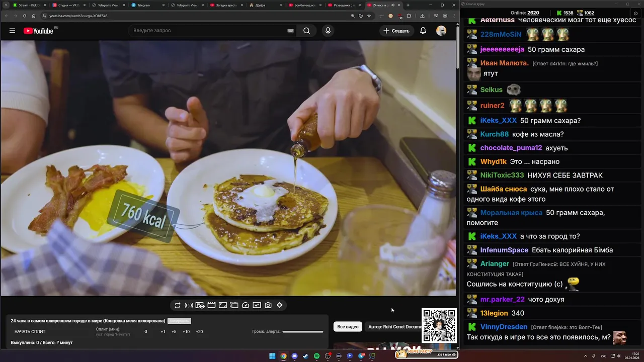Open a new browser tab with the plus
The width and height of the screenshot is (644, 362).
pyautogui.click(x=408, y=5)
